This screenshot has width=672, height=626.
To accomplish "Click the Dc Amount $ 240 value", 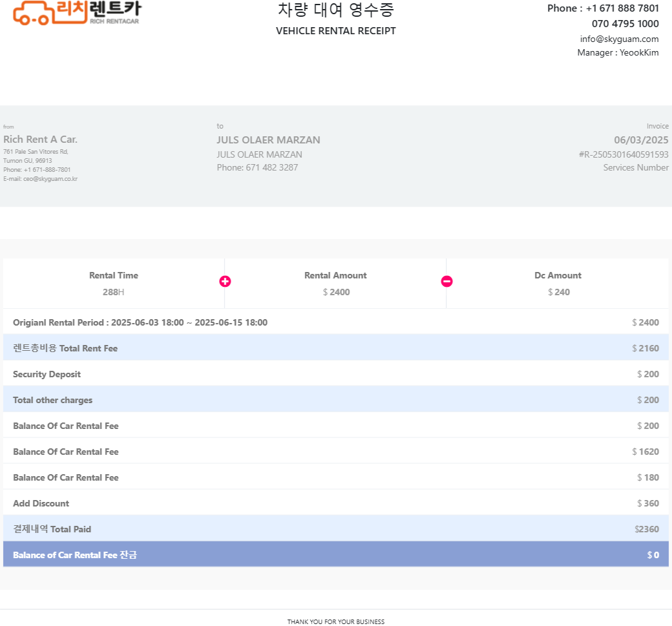I will coord(559,292).
